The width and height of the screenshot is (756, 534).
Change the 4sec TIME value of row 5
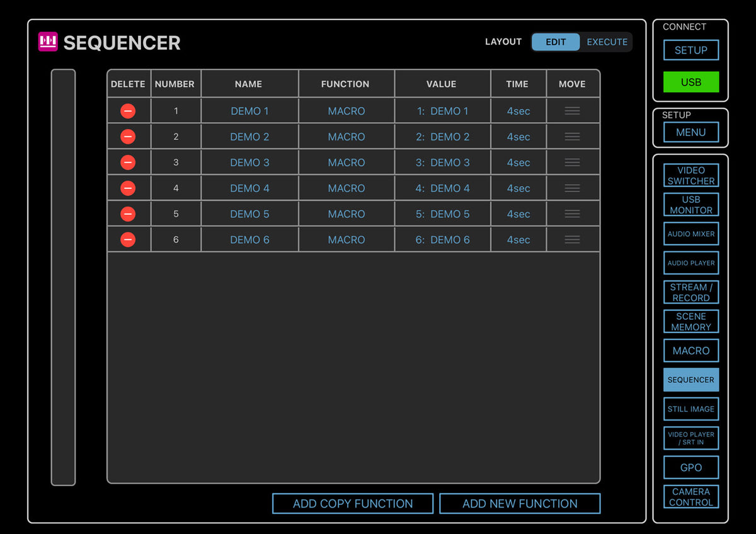pos(518,214)
